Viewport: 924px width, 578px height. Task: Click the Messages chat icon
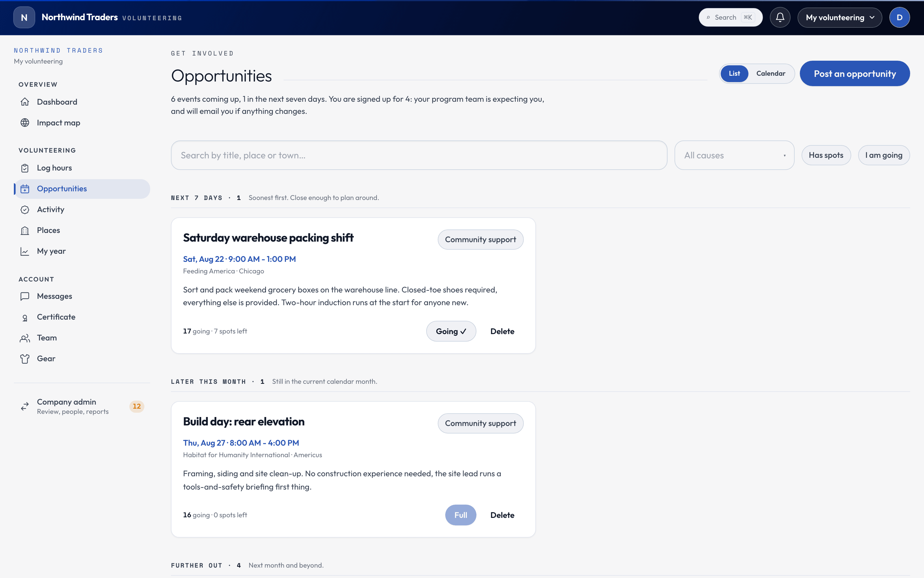pyautogui.click(x=25, y=296)
